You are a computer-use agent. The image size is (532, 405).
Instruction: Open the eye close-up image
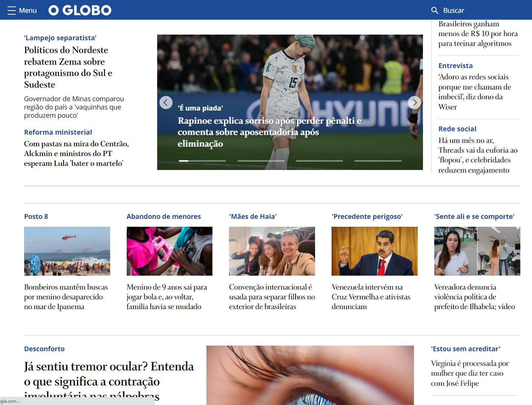coord(310,375)
